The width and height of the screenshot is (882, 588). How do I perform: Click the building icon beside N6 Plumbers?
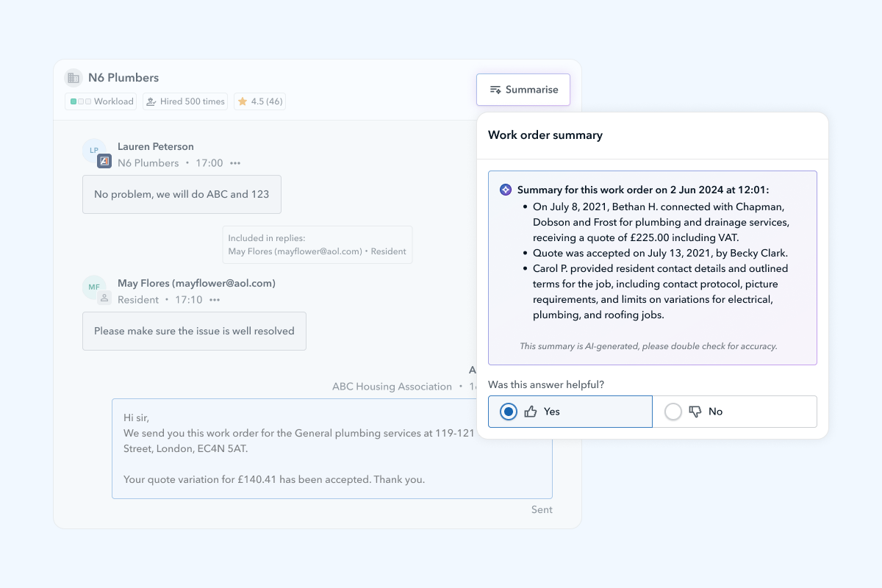pyautogui.click(x=73, y=77)
